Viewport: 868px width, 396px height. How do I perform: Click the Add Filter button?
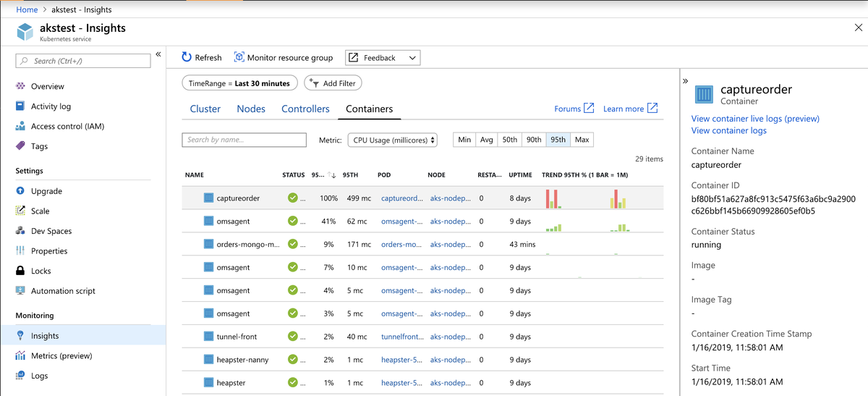pos(333,83)
